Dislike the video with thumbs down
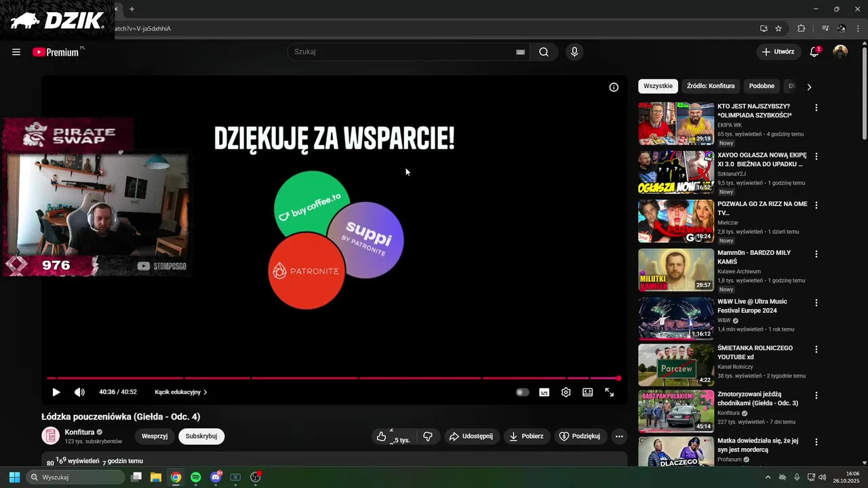The height and width of the screenshot is (488, 868). [427, 436]
